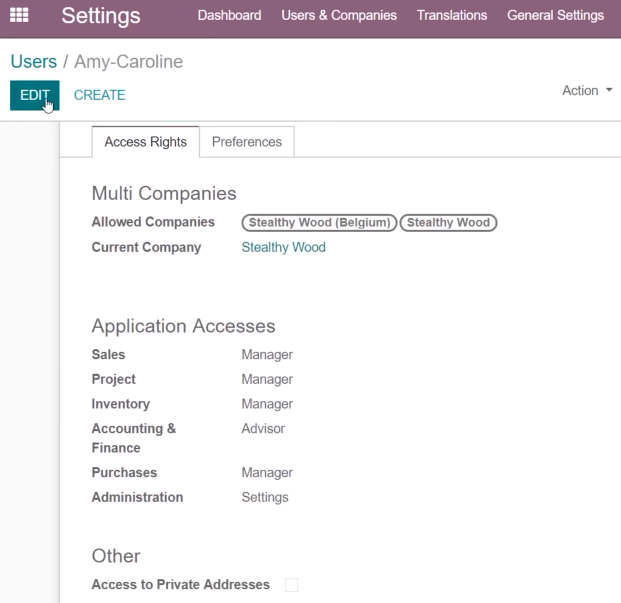Expand the Action dropdown
This screenshot has width=621, height=603.
tap(587, 91)
